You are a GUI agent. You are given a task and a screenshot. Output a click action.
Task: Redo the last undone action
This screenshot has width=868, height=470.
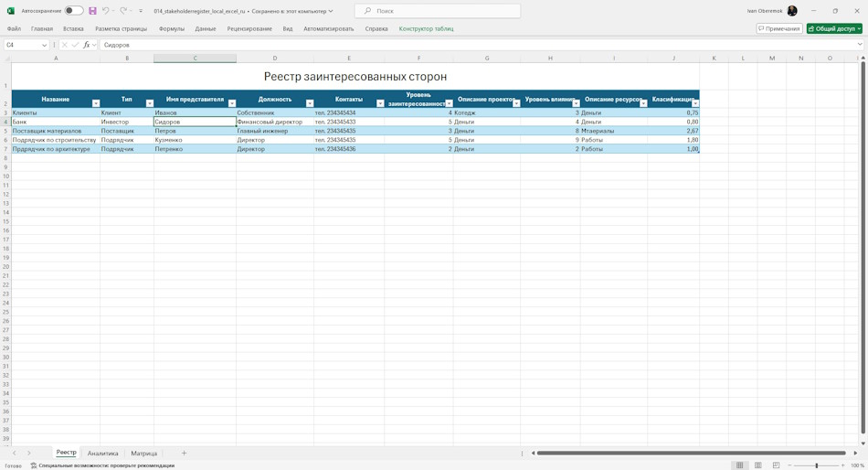coord(123,11)
